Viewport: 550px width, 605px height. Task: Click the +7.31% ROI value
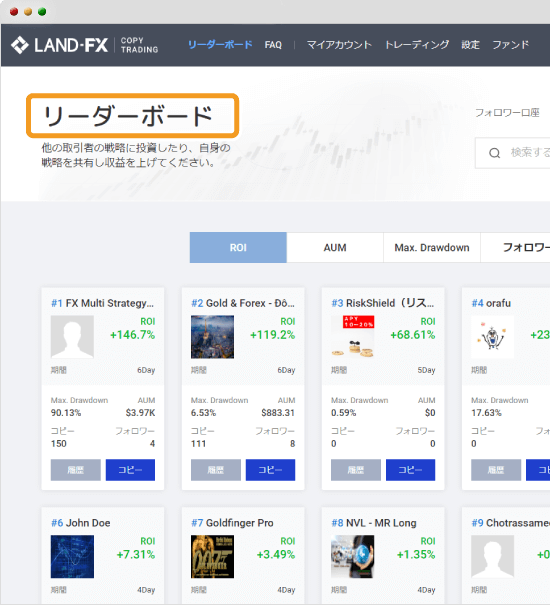(136, 554)
